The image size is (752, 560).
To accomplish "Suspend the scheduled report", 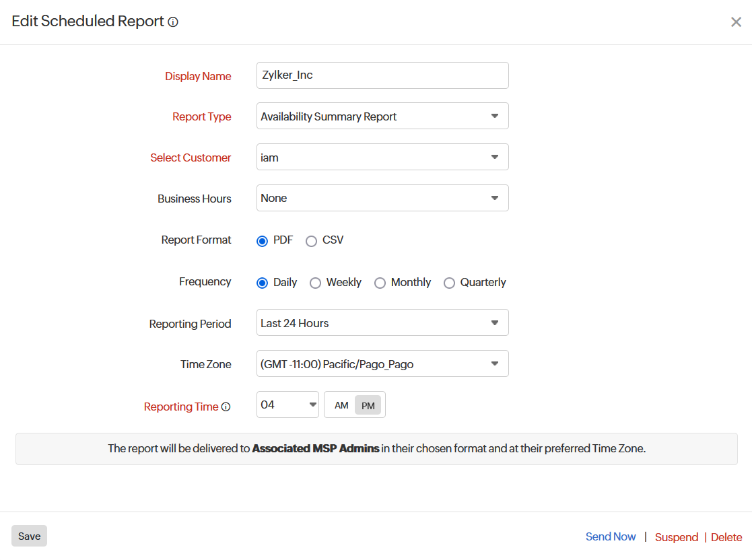I will 676,537.
